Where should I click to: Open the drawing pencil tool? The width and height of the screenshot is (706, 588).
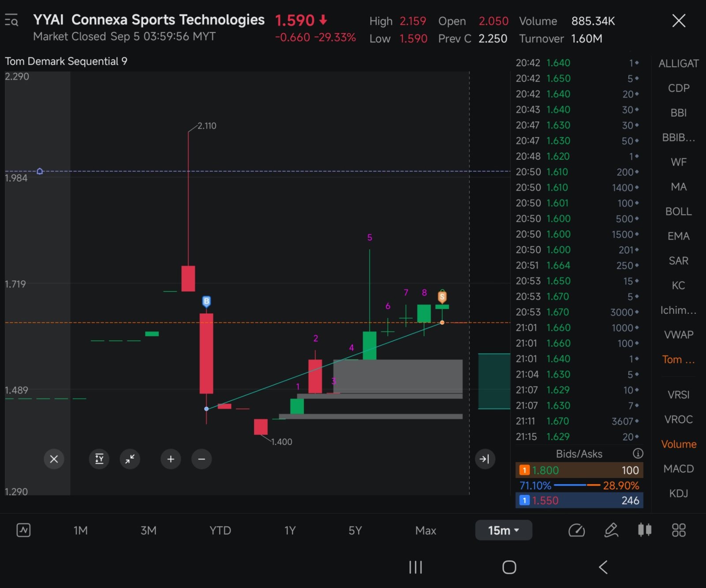click(611, 530)
